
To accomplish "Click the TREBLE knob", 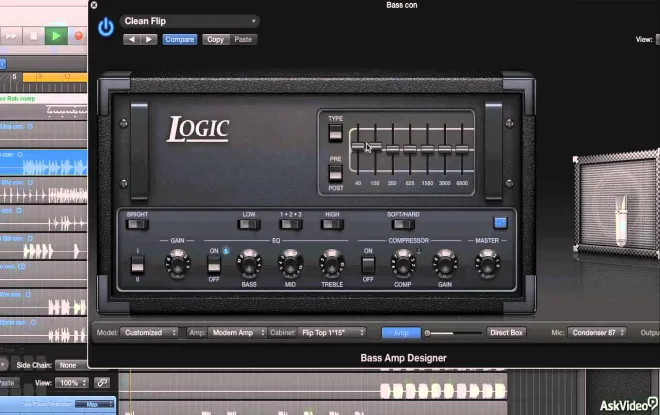I will click(x=332, y=264).
